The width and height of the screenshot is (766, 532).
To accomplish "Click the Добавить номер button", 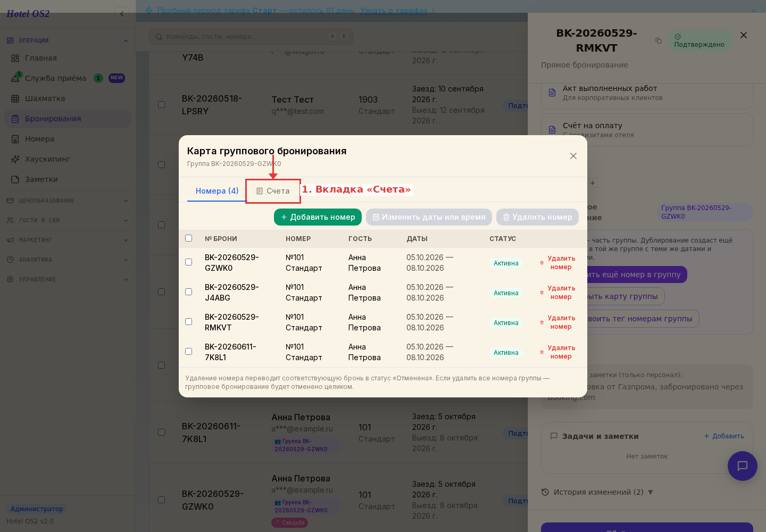I will tap(318, 217).
